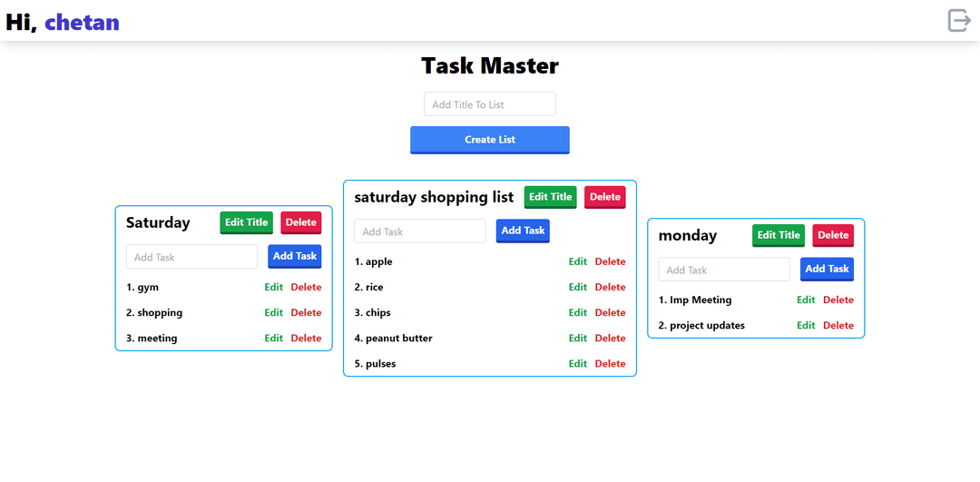Click the '1. apple' task text

[373, 262]
